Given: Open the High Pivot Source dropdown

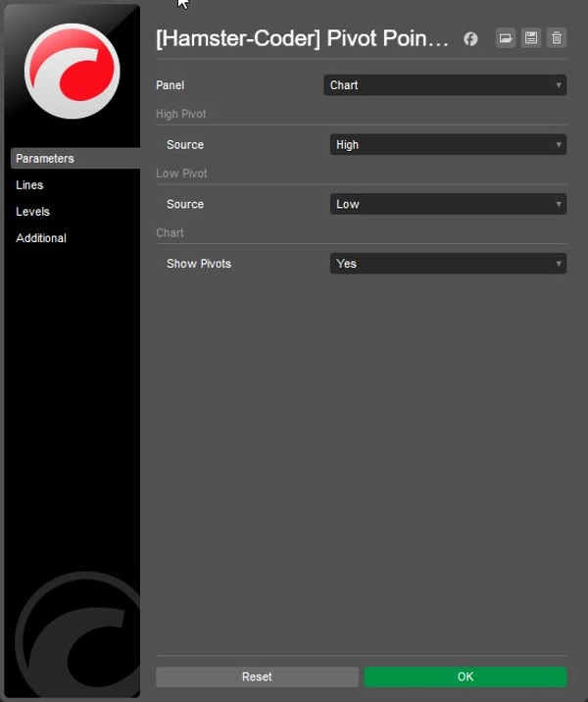Looking at the screenshot, I should 447,145.
